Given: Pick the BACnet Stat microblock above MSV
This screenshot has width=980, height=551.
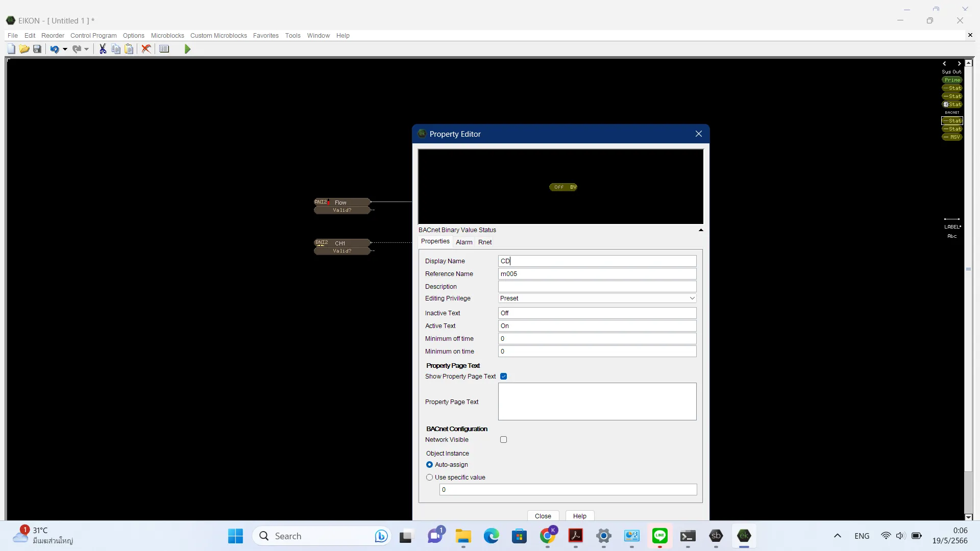Looking at the screenshot, I should 952,129.
